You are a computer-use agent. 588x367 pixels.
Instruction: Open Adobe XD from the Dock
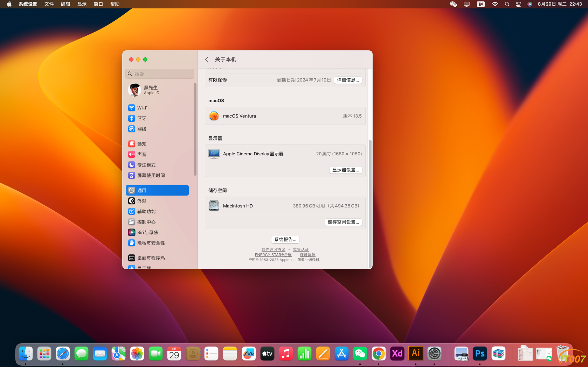point(397,354)
